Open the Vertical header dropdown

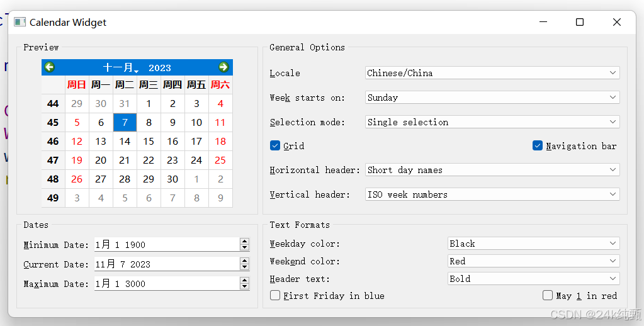[492, 194]
